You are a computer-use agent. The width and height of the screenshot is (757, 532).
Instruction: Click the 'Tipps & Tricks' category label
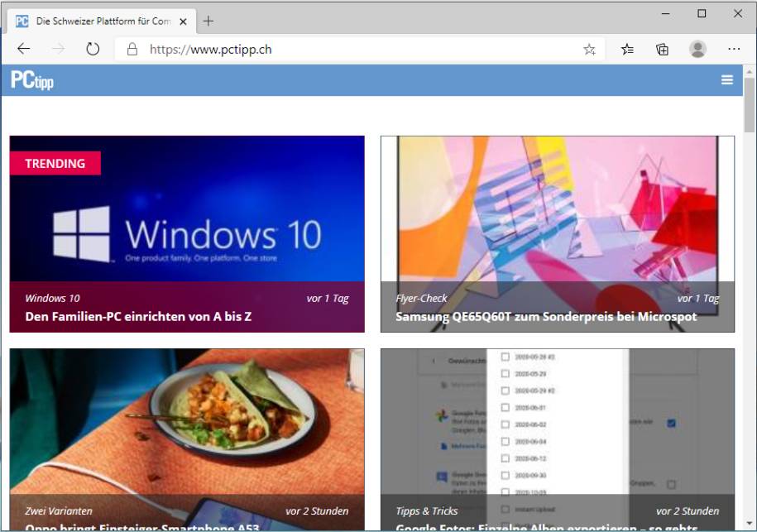[x=427, y=510]
